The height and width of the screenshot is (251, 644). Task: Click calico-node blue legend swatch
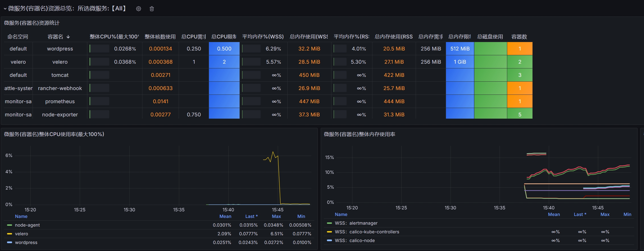(x=329, y=240)
